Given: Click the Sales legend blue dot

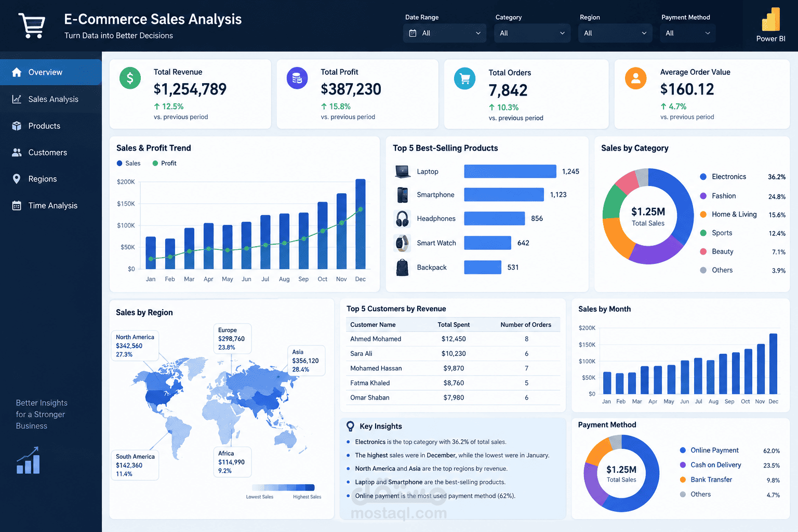Looking at the screenshot, I should pos(119,163).
